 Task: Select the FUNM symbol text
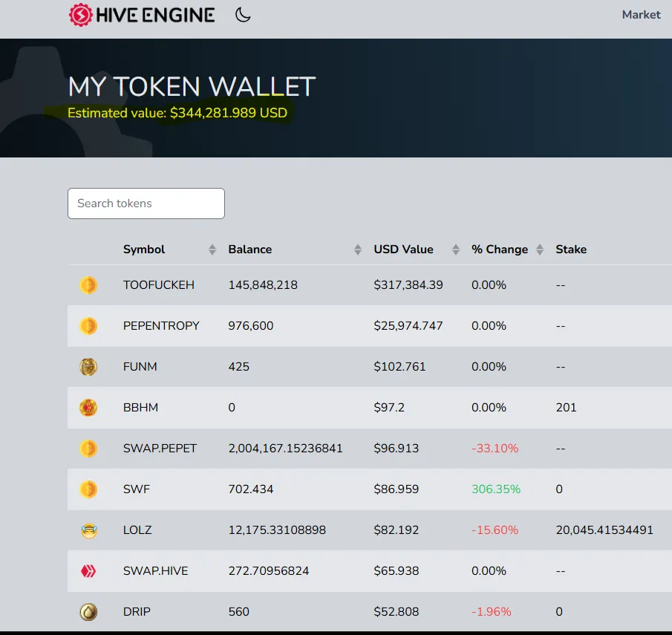point(140,367)
